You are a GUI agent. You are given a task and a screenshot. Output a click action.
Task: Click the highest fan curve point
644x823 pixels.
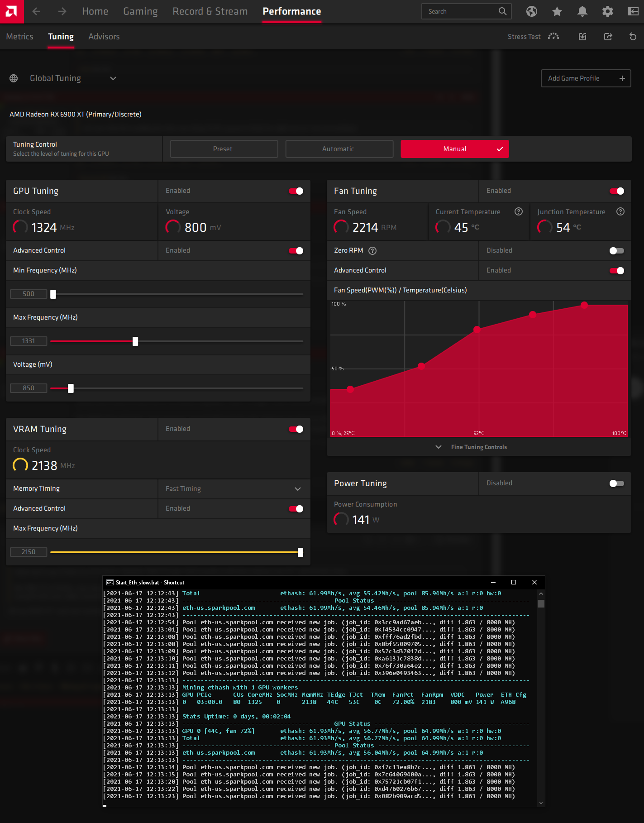click(584, 305)
